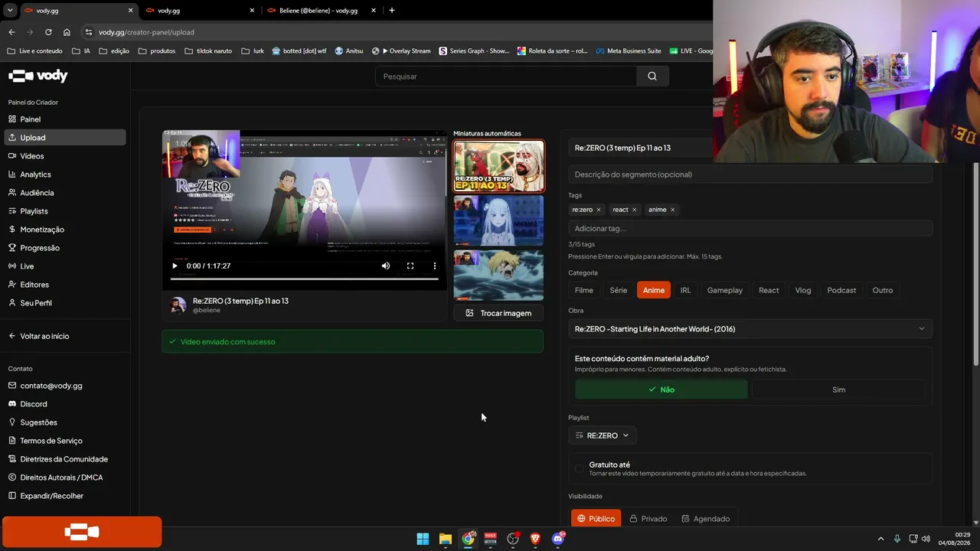Viewport: 980px width, 551px height.
Task: Click the vody logo in the header
Action: [38, 76]
